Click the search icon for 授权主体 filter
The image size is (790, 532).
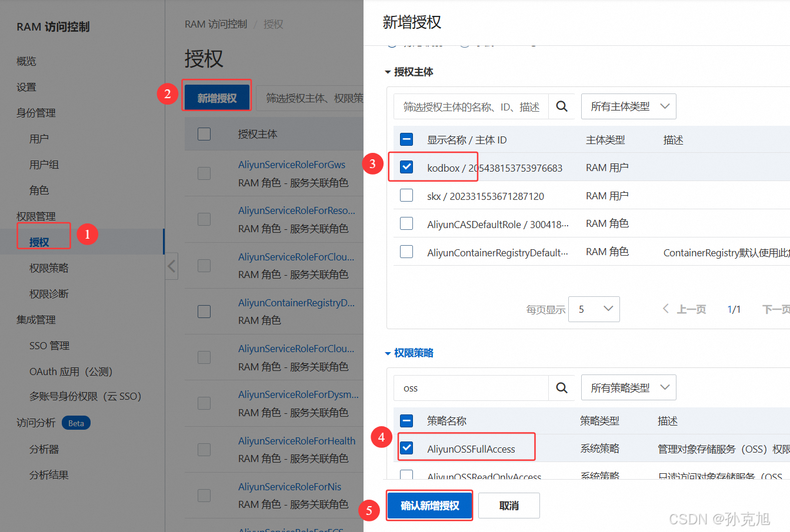562,106
